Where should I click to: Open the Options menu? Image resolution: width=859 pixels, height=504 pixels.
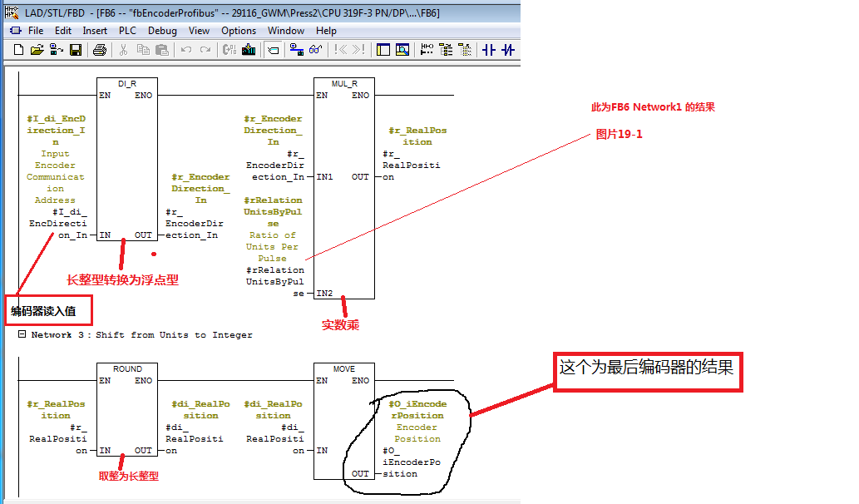pos(239,31)
